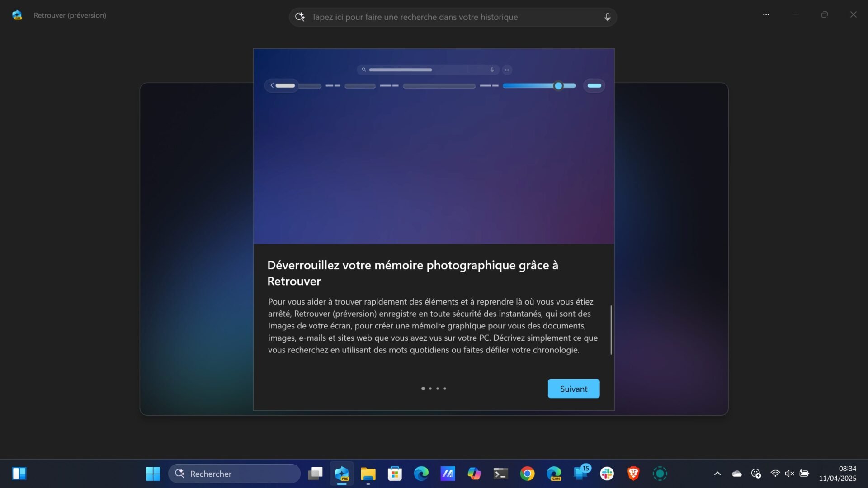Select the first onboarding page dot
Screen dimensions: 868x488
pyautogui.click(x=423, y=389)
